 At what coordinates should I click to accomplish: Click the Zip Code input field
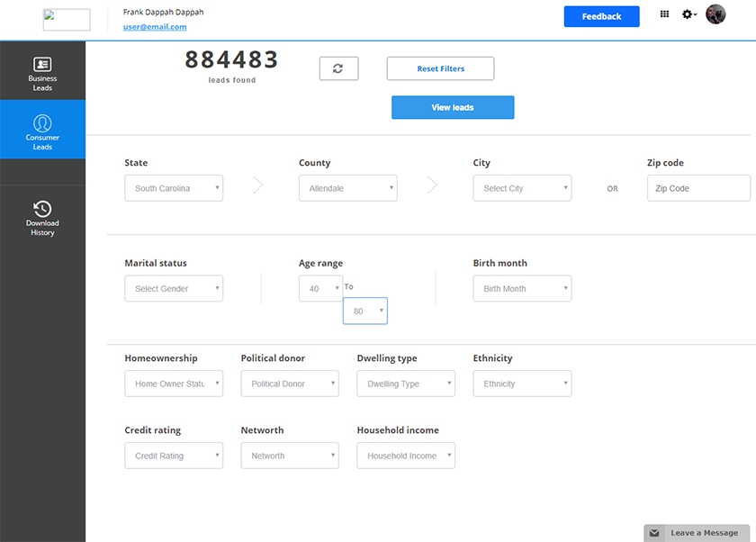tap(697, 188)
